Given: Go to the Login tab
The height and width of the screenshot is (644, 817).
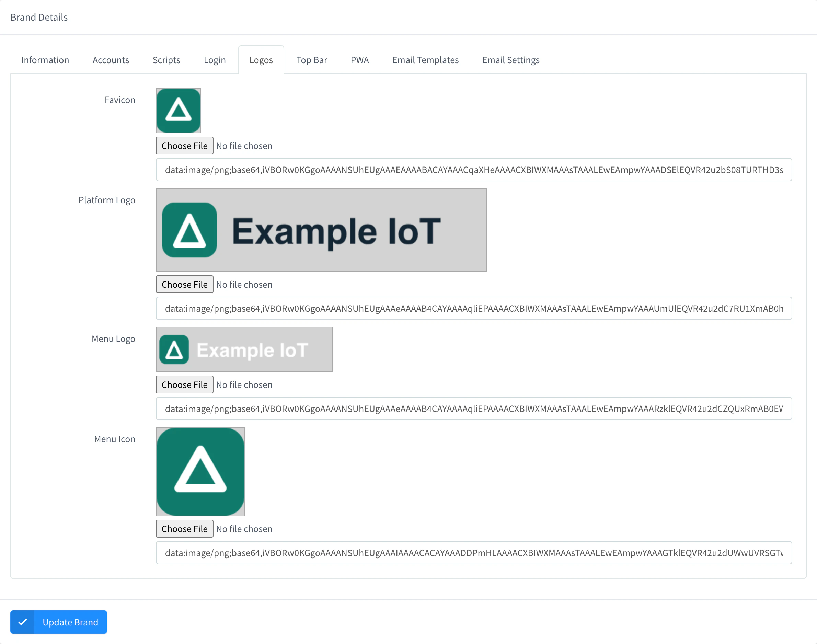Looking at the screenshot, I should pos(215,60).
